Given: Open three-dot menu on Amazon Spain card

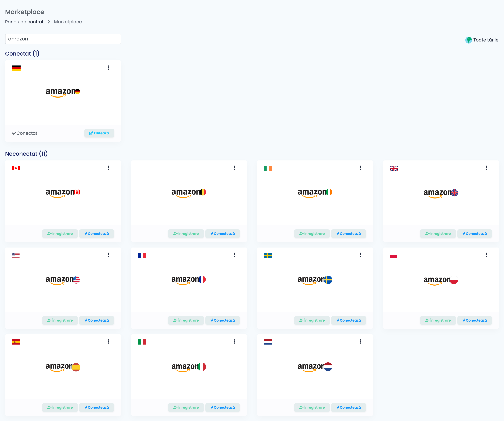Looking at the screenshot, I should click(x=109, y=342).
